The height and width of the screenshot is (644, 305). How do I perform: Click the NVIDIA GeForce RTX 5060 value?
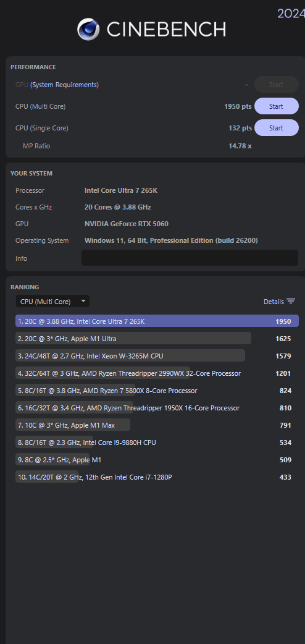coord(127,224)
